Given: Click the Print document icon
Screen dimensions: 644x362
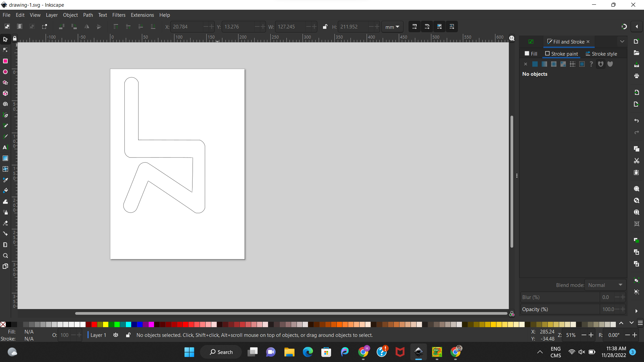Looking at the screenshot, I should coord(636,76).
